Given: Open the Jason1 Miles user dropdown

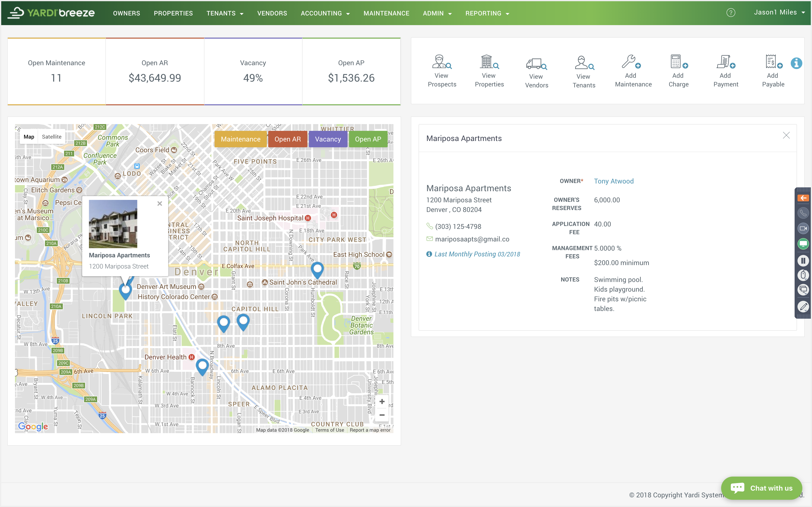Looking at the screenshot, I should [x=779, y=13].
